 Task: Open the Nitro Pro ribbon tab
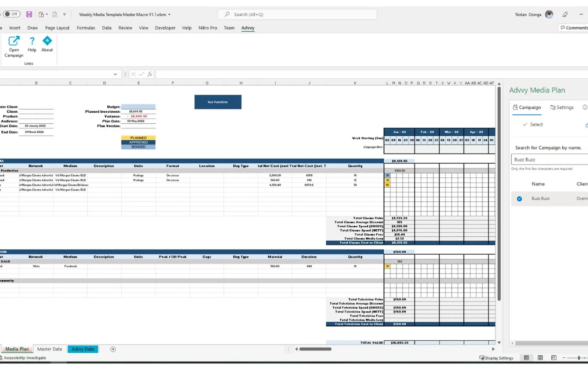[208, 28]
